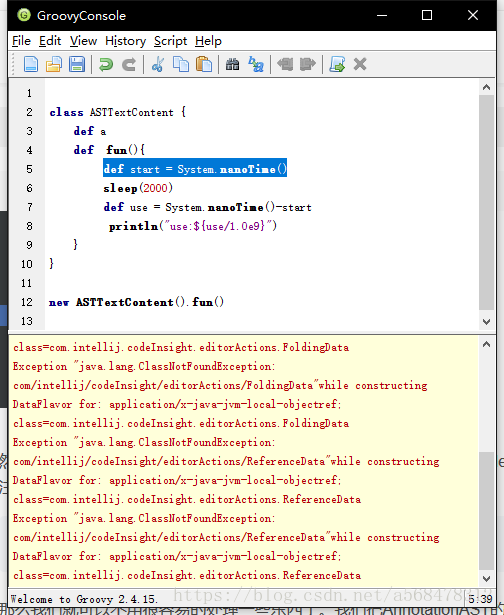
Task: Click the println("use:${use/1.0e9}") line
Action: click(193, 226)
